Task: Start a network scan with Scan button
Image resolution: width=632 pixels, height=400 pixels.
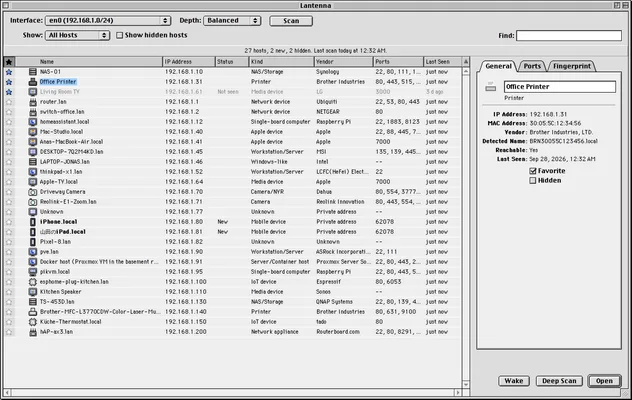Action: pos(291,21)
